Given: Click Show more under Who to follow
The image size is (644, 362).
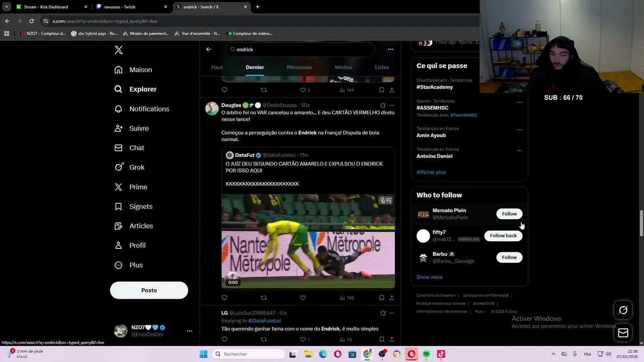Looking at the screenshot, I should 430,277.
